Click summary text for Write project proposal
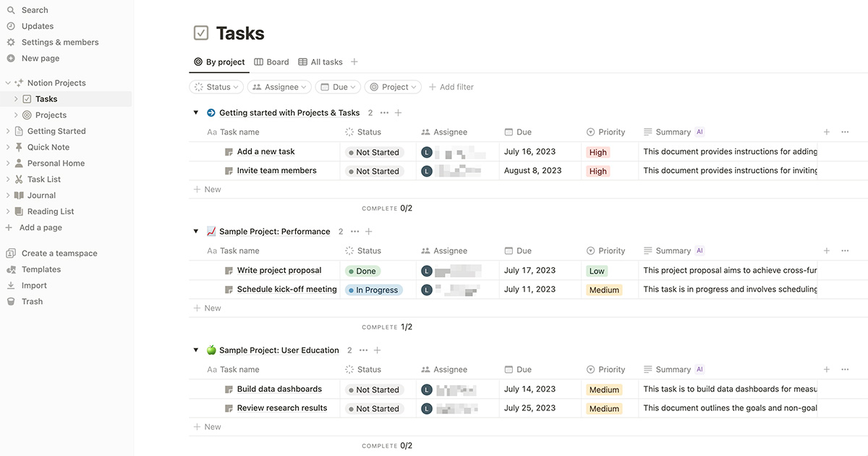 730,271
